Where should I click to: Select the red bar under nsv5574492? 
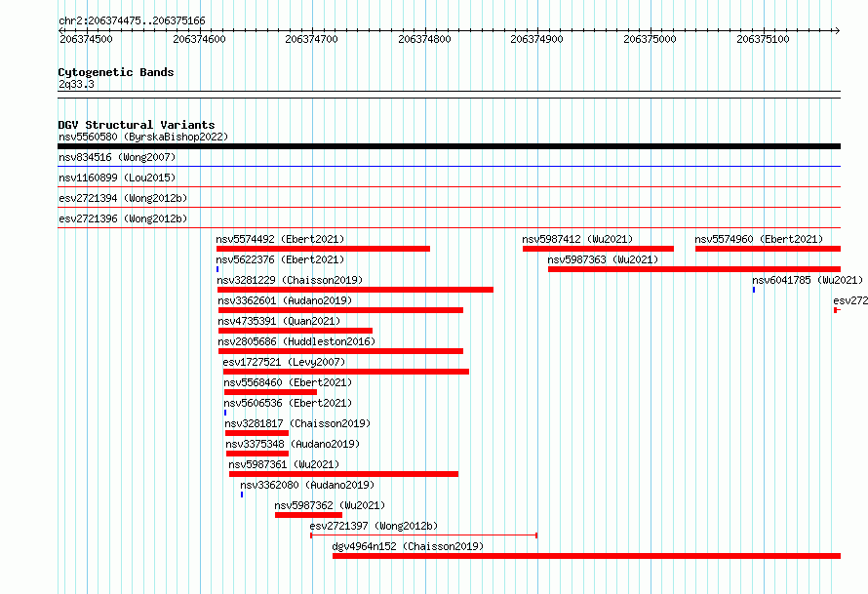click(323, 249)
